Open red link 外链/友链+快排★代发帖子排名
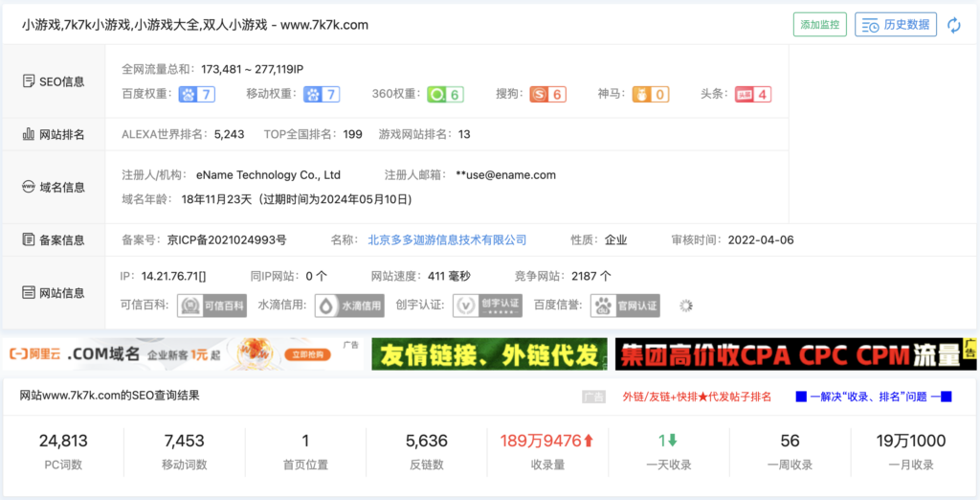 coord(697,397)
